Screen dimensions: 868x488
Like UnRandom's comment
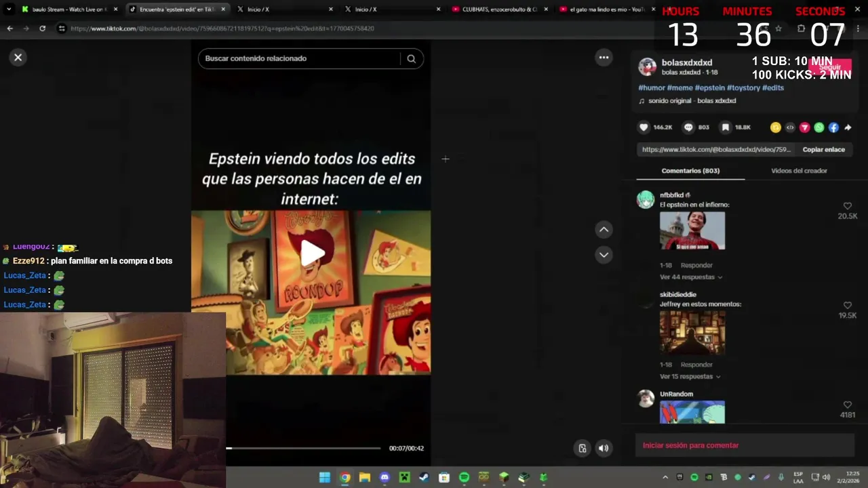(x=847, y=405)
